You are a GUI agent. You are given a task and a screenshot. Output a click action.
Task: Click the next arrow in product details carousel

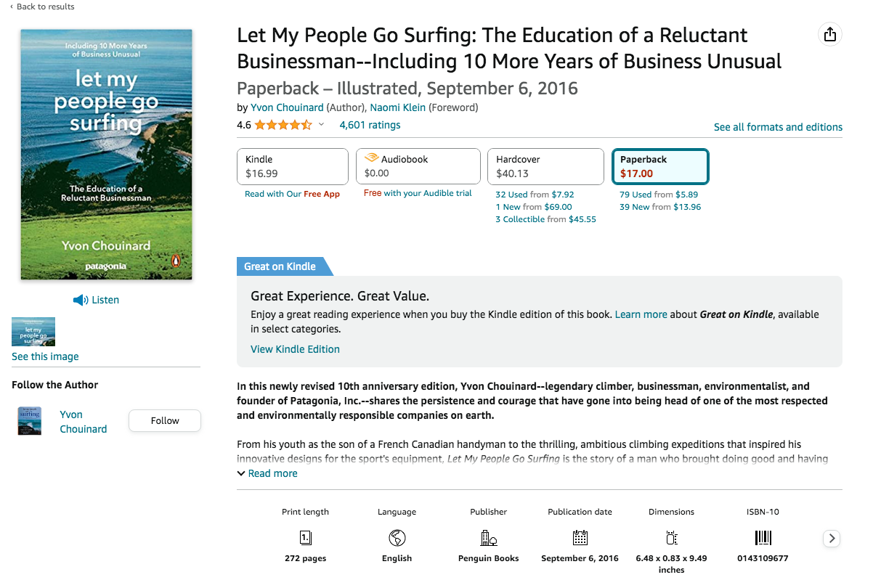pos(831,539)
